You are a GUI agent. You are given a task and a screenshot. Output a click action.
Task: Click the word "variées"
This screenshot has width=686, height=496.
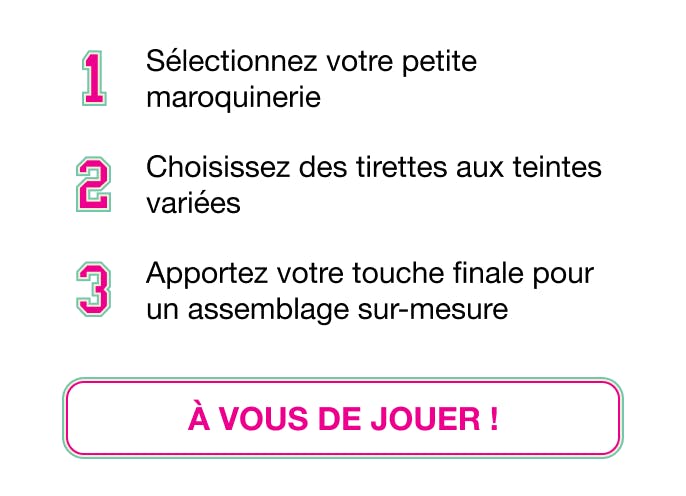(193, 203)
